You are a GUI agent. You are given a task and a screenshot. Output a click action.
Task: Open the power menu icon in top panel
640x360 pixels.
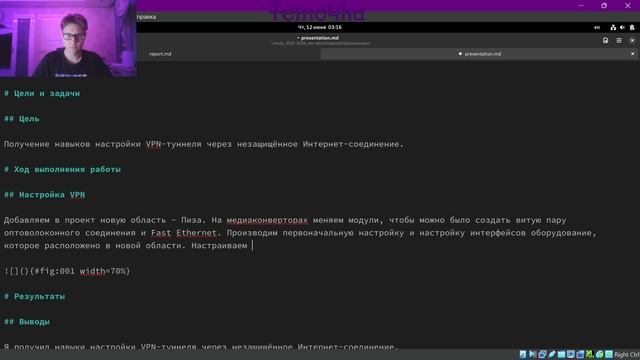coord(632,27)
